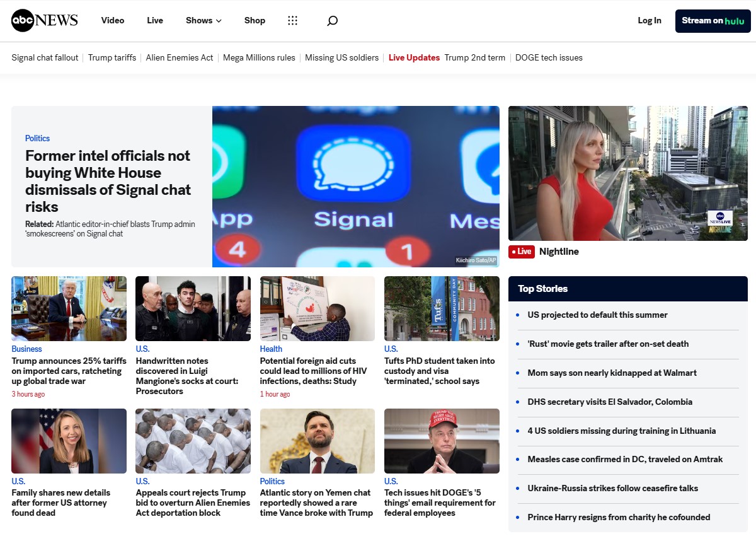
Task: Open the detainees in white thumbnail
Action: pos(193,441)
